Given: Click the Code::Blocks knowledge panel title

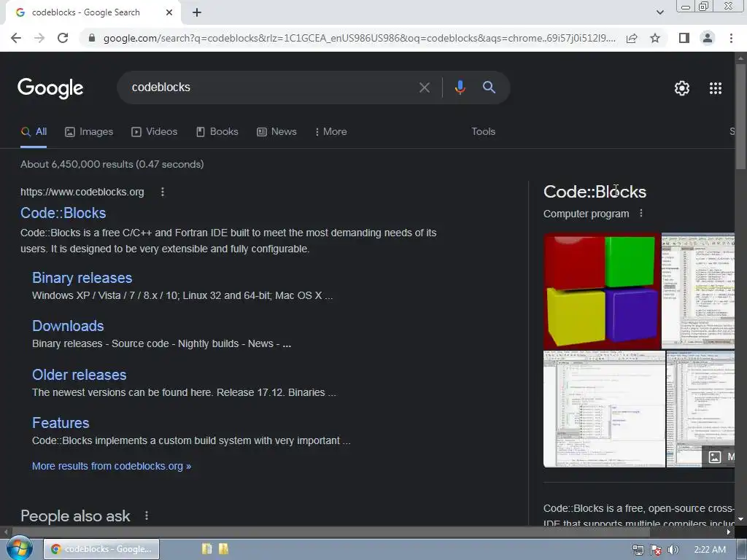Looking at the screenshot, I should (x=595, y=192).
